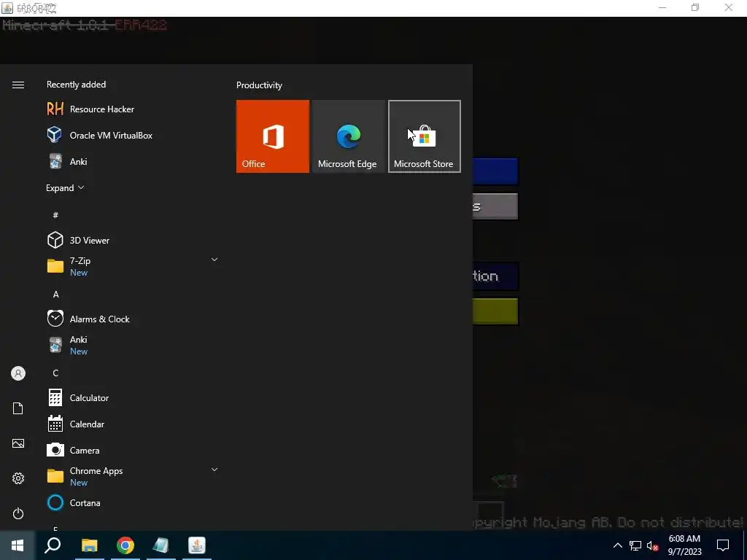Open the 7-Zip folder entry
The height and width of the screenshot is (560, 747).
point(131,267)
